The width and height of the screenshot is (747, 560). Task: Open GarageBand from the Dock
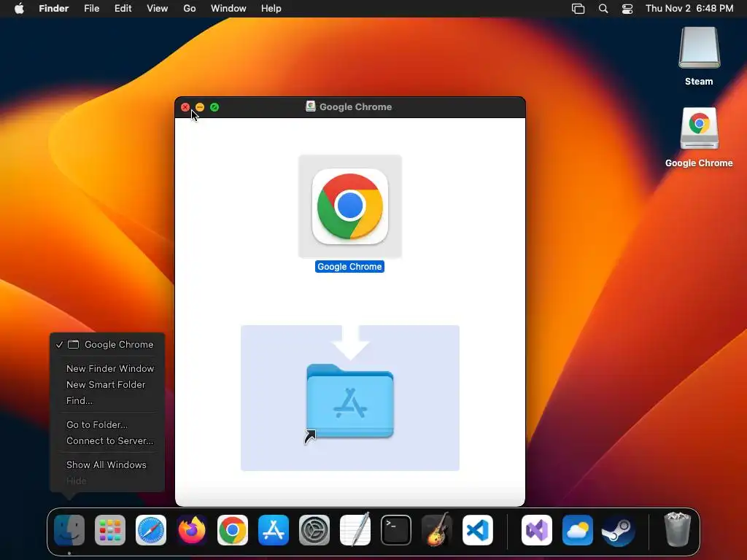tap(437, 530)
